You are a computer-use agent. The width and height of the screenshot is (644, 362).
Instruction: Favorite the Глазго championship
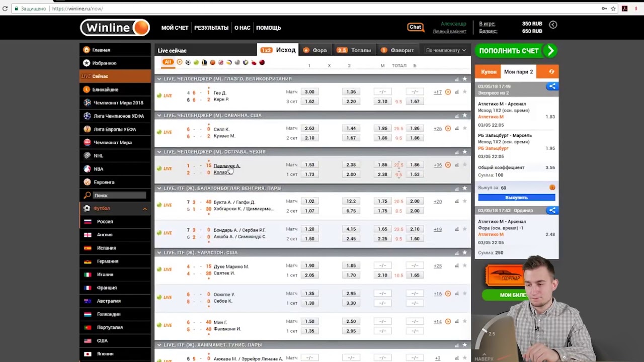(x=464, y=79)
